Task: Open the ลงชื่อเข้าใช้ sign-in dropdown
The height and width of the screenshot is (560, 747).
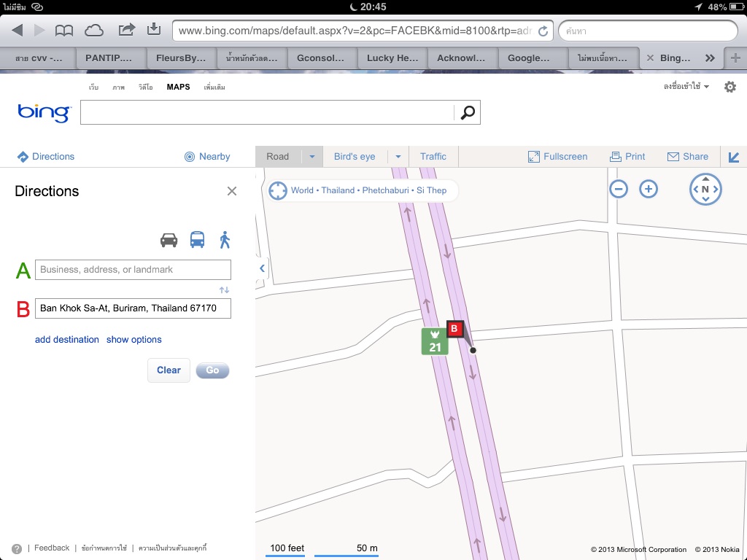Action: 686,86
